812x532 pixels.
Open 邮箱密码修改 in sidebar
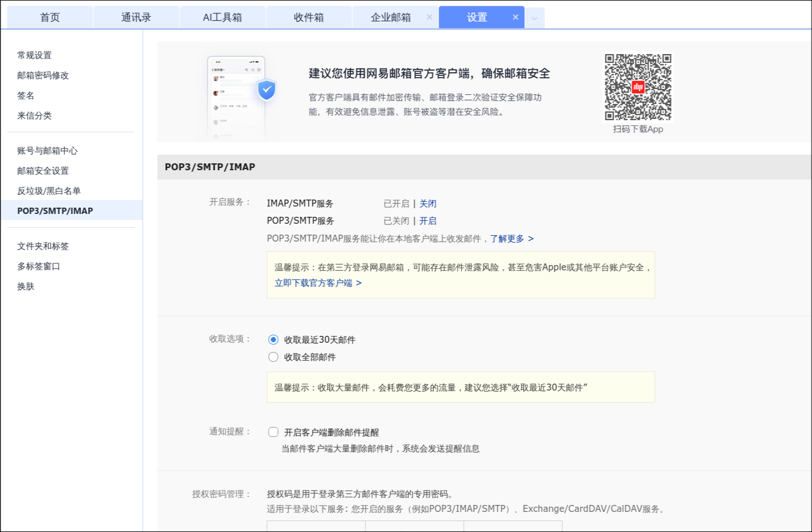tap(43, 75)
